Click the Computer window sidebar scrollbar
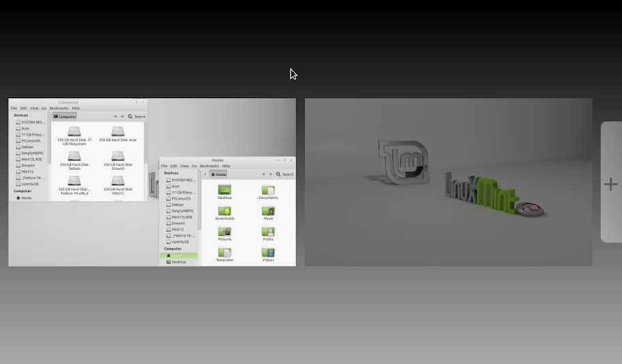 (49, 137)
